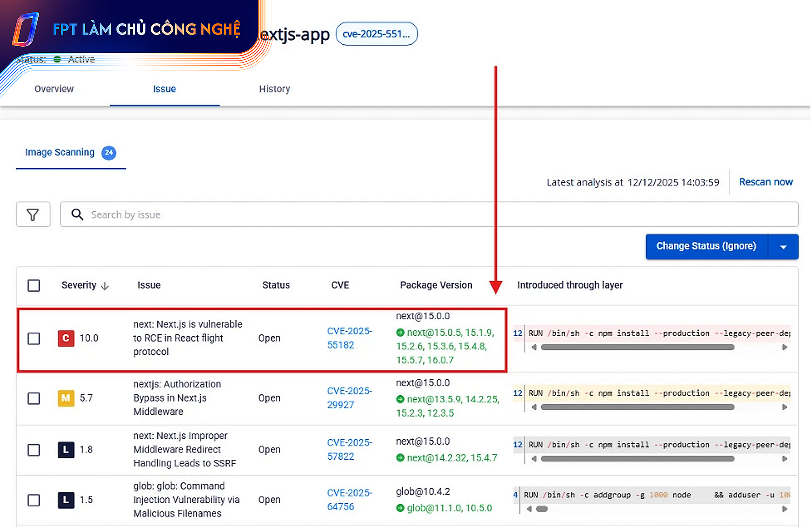Toggle the select-all checkbox in table header
The height and width of the screenshot is (528, 812).
34,286
